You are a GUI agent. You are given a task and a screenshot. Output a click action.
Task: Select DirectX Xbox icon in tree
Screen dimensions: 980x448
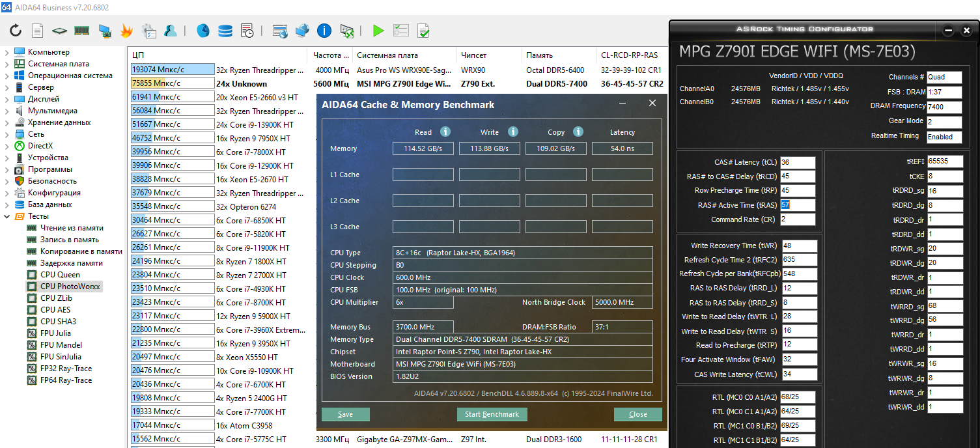click(x=20, y=146)
